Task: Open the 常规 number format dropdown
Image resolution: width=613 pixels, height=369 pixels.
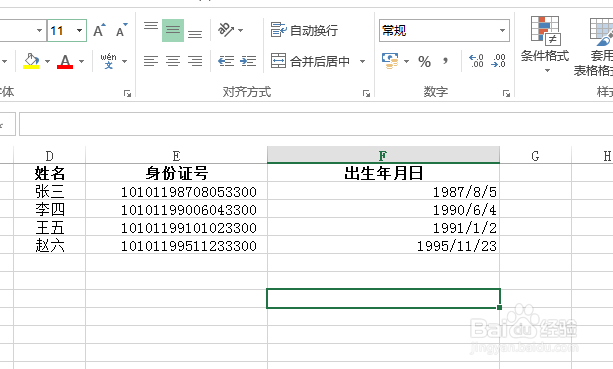Action: click(x=502, y=30)
